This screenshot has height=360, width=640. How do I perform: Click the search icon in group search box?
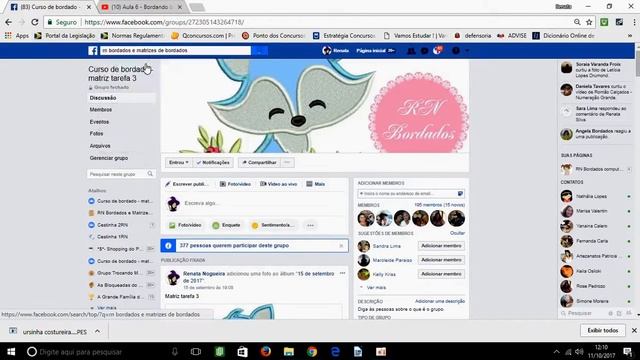pos(150,174)
